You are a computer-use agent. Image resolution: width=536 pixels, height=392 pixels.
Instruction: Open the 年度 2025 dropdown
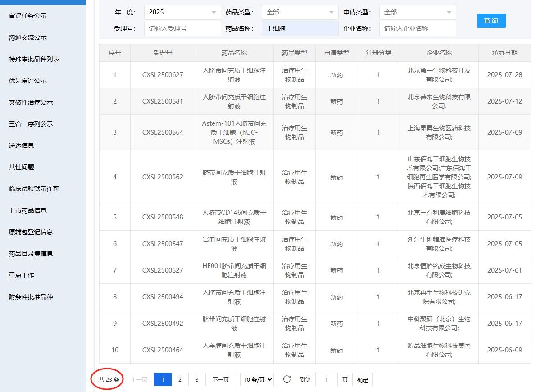[x=182, y=12]
